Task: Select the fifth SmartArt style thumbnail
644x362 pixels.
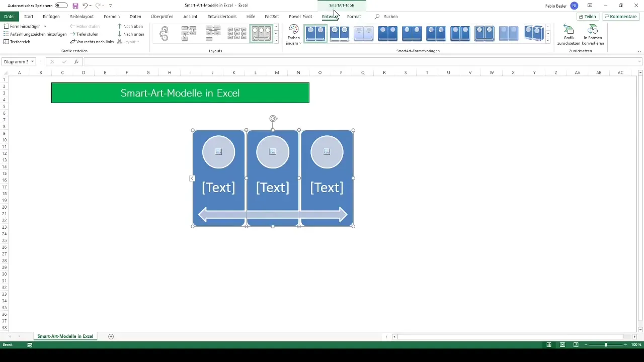Action: [412, 34]
